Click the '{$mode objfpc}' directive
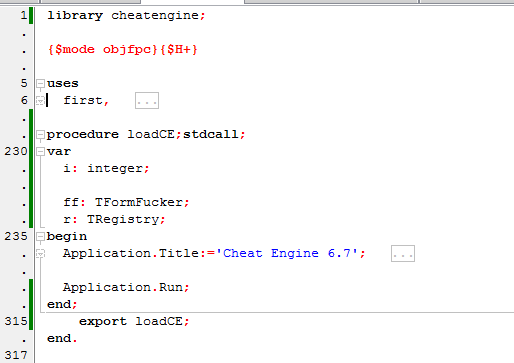Image resolution: width=514 pixels, height=363 pixels. pyautogui.click(x=103, y=50)
